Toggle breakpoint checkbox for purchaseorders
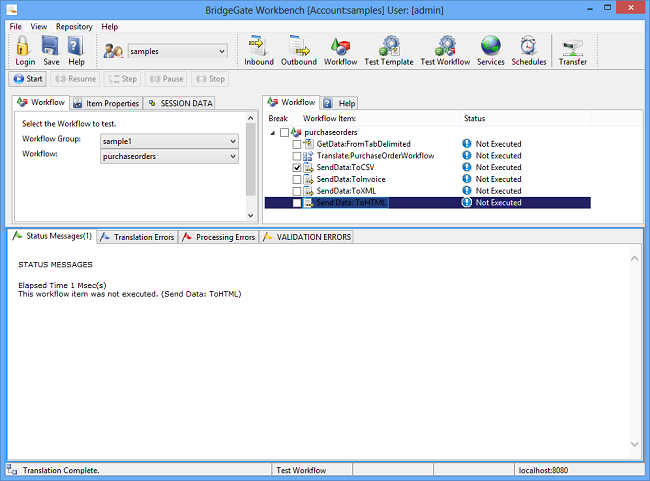This screenshot has height=481, width=650. click(x=284, y=132)
